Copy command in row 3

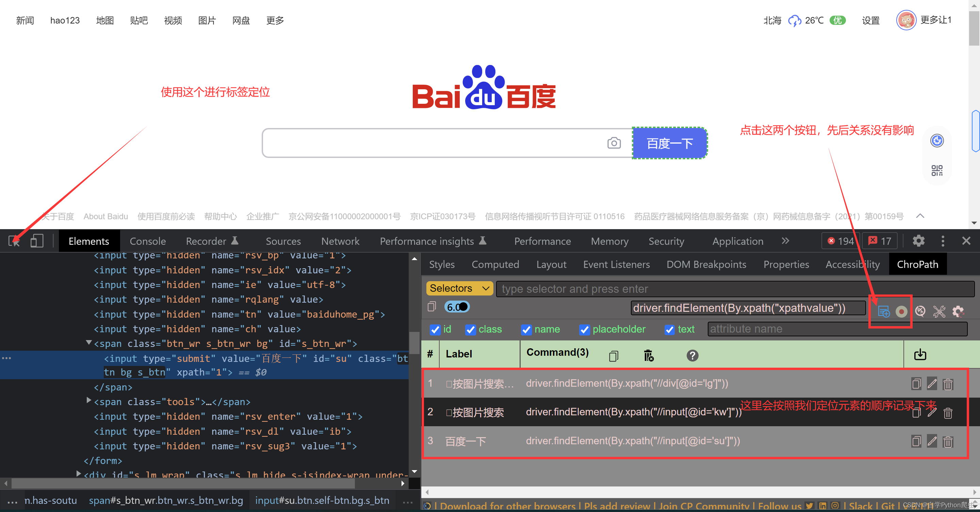point(916,442)
